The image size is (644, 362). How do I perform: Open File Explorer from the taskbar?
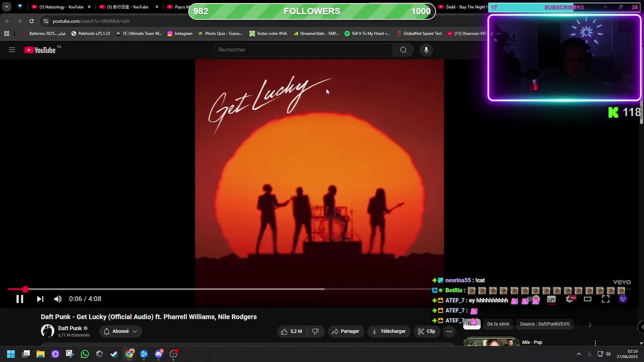pyautogui.click(x=40, y=354)
